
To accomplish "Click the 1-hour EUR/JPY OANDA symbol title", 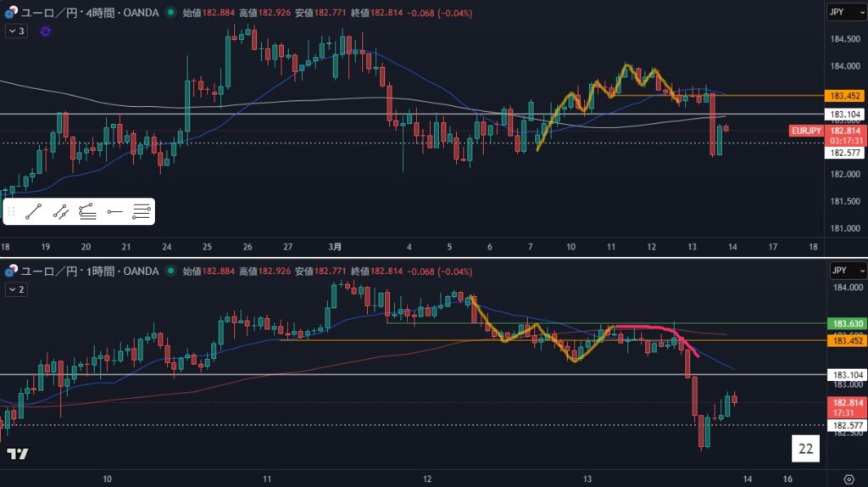I will pyautogui.click(x=89, y=271).
